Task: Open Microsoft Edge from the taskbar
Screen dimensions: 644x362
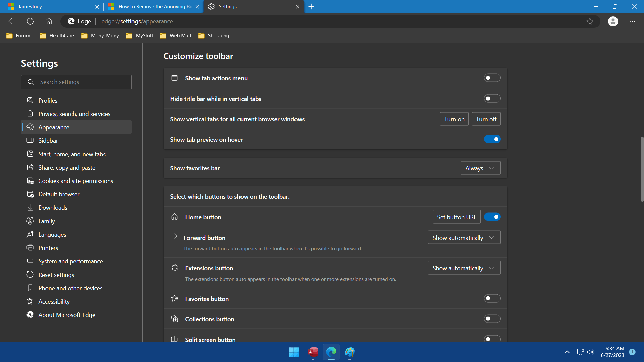Action: (331, 352)
